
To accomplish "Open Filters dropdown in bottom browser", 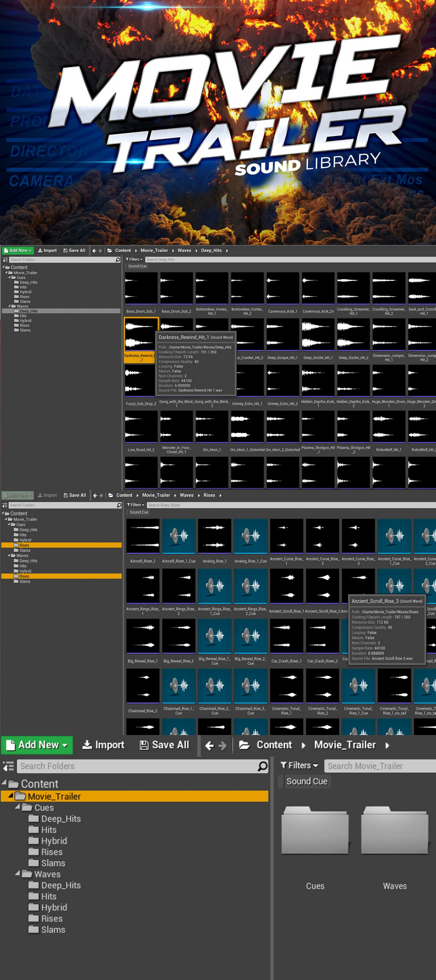I will [x=299, y=765].
